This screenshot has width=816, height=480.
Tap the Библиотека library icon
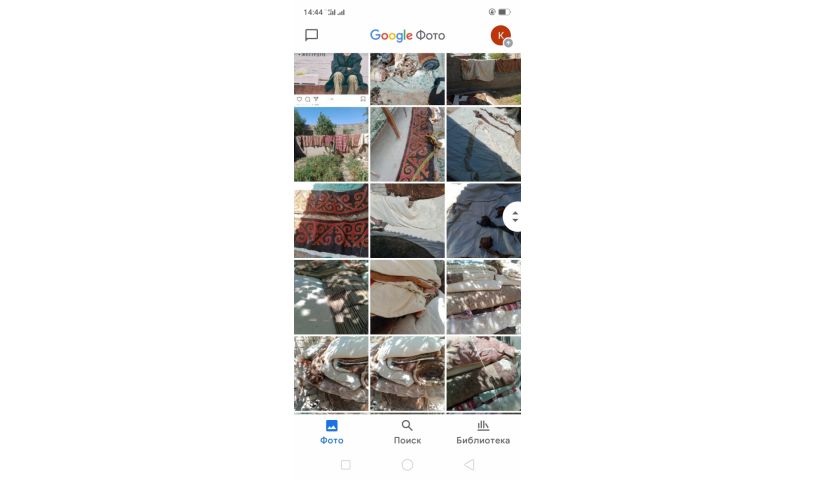point(483,425)
